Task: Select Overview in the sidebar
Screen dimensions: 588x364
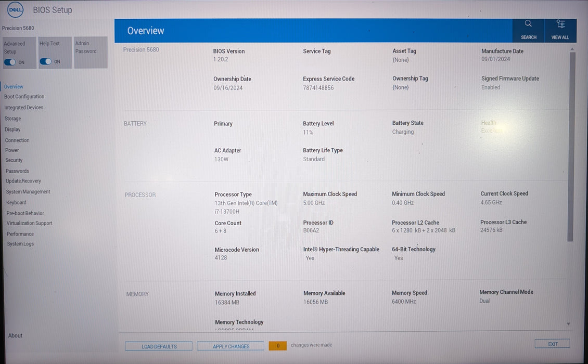Action: 14,87
